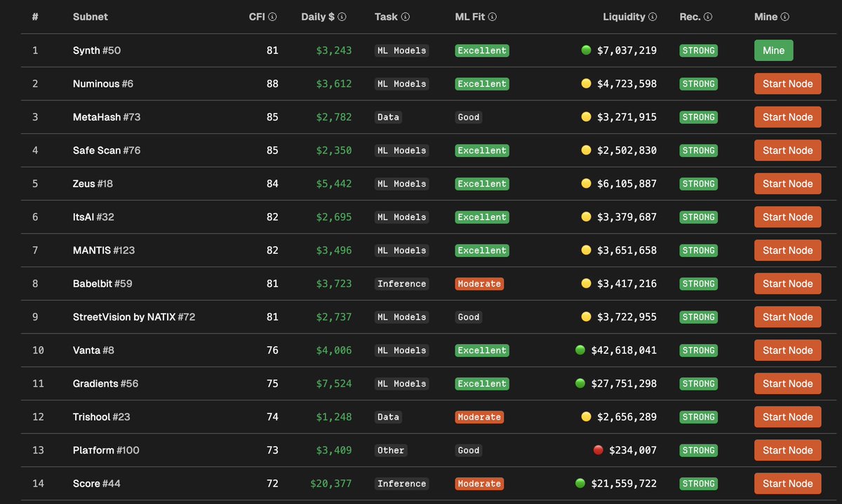Click the STRONG badge in Score row
Viewport: 842px width, 504px height.
pos(698,483)
